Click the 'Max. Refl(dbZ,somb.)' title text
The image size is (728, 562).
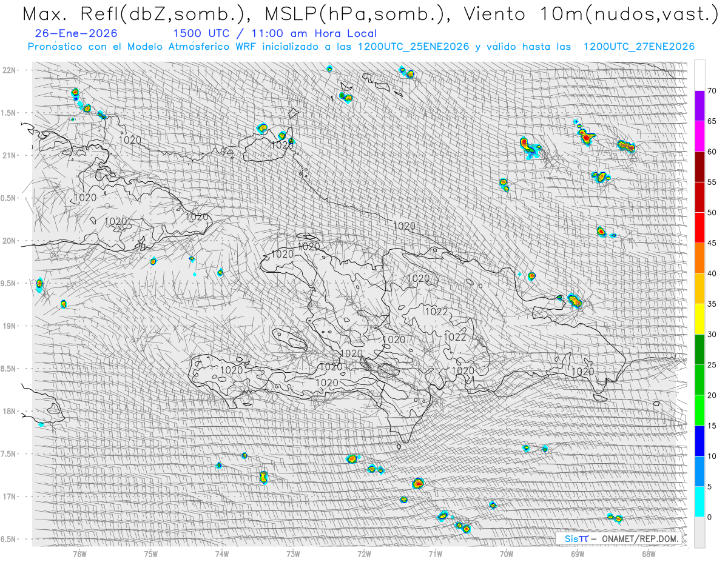[137, 15]
